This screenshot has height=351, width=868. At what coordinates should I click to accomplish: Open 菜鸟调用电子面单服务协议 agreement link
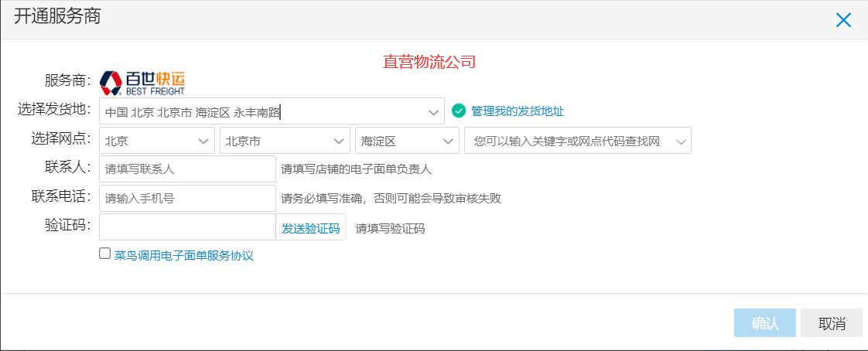pyautogui.click(x=184, y=255)
